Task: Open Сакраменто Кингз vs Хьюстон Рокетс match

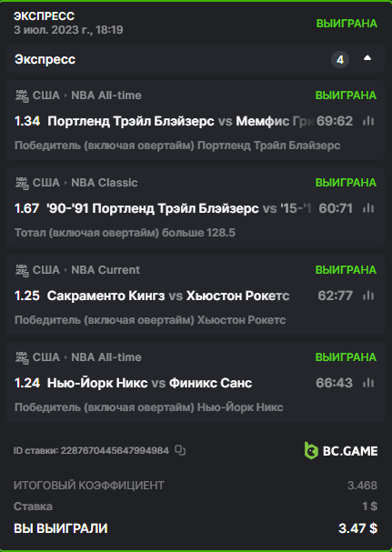Action: click(x=168, y=296)
